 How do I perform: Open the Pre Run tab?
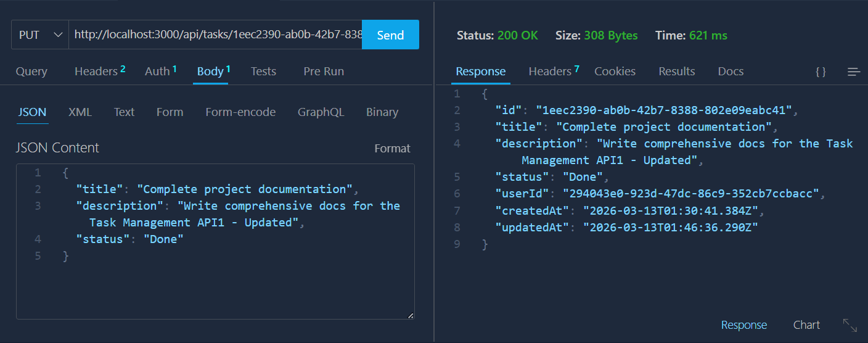pos(324,72)
